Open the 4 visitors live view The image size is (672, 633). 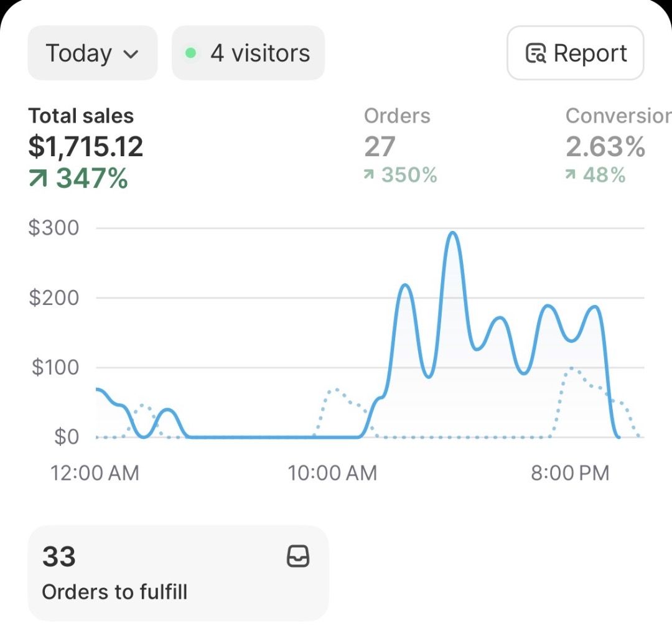point(248,53)
